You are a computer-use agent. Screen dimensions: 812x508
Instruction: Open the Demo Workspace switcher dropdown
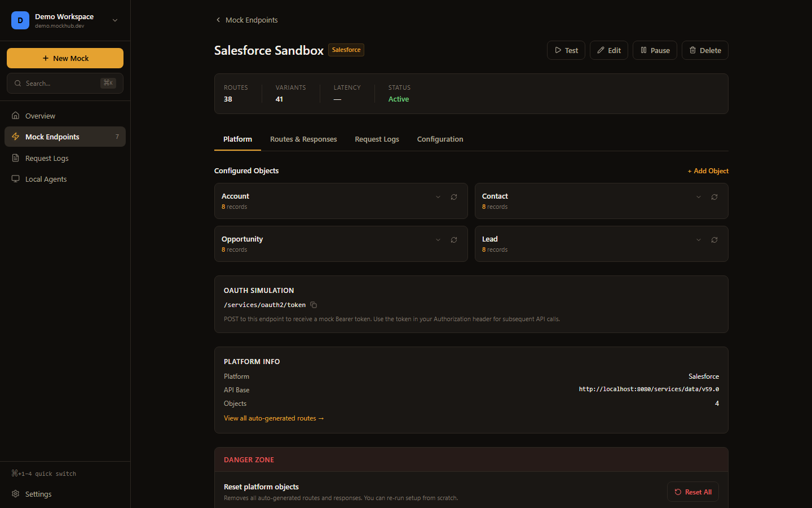(x=115, y=20)
